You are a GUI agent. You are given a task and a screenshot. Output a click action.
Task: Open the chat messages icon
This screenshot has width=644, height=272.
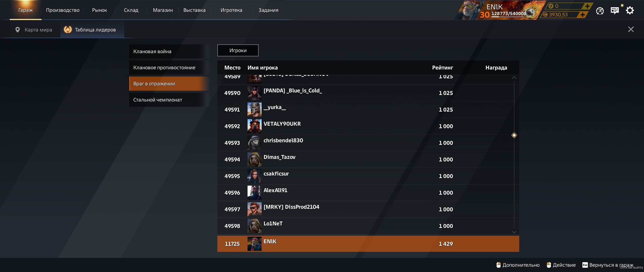coord(615,11)
